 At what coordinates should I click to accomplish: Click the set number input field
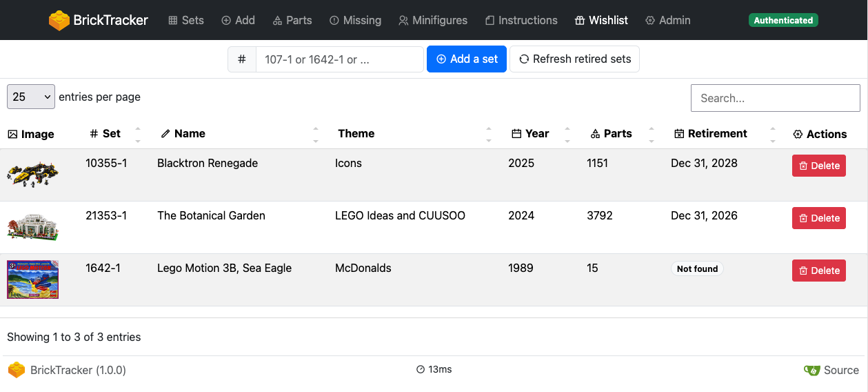(339, 59)
